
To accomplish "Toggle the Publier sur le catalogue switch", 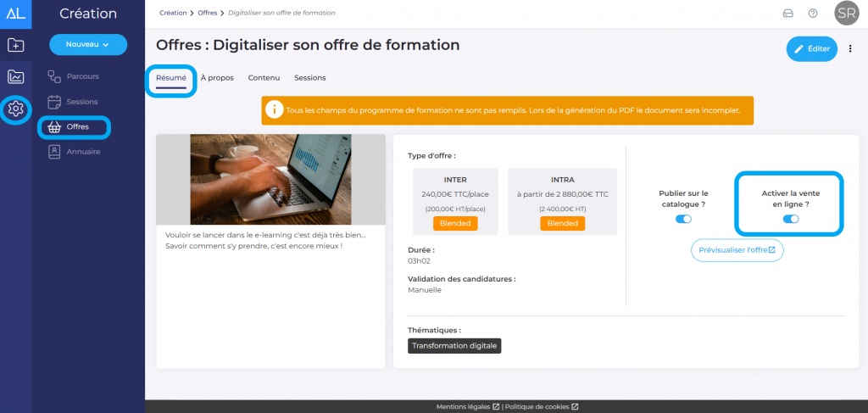I will coord(683,219).
